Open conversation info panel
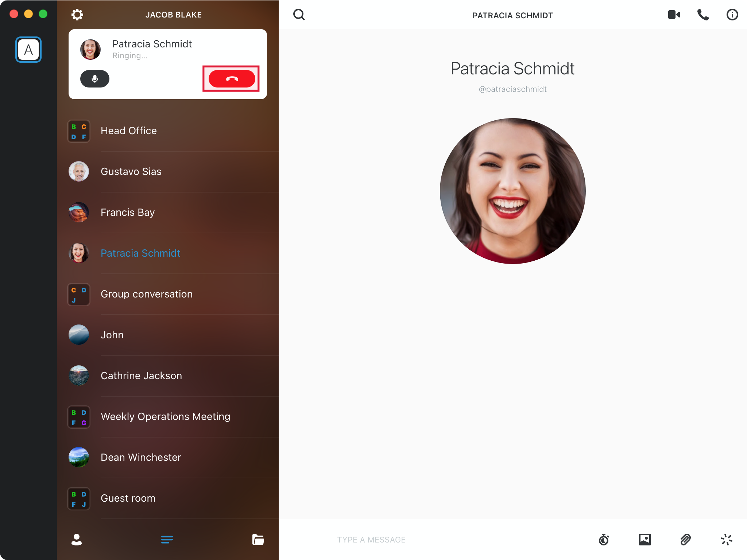 point(732,15)
